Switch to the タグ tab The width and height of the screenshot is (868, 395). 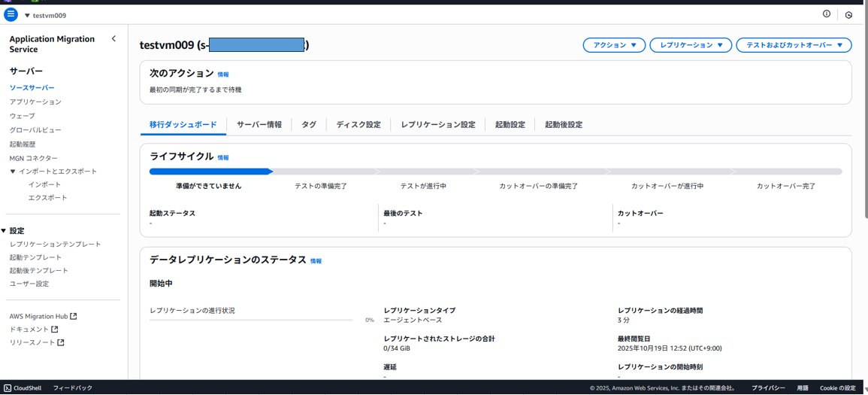click(309, 125)
